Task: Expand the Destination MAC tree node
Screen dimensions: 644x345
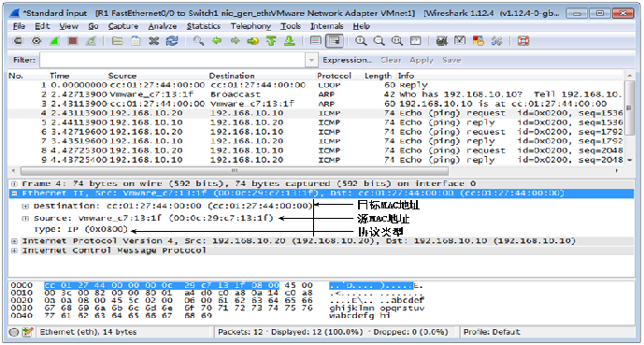Action: click(25, 206)
